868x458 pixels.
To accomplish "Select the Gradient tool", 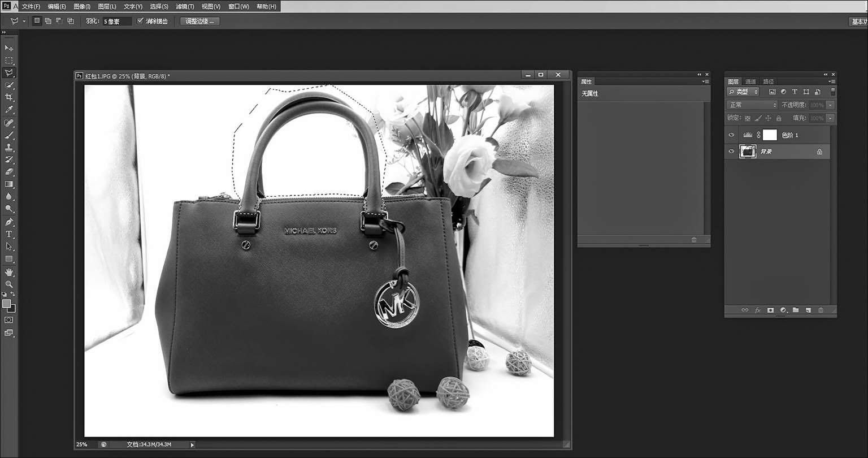I will 9,184.
